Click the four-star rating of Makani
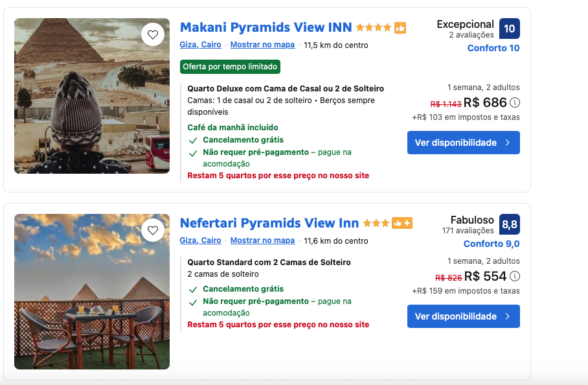Image resolution: width=588 pixels, height=385 pixels. 374,28
